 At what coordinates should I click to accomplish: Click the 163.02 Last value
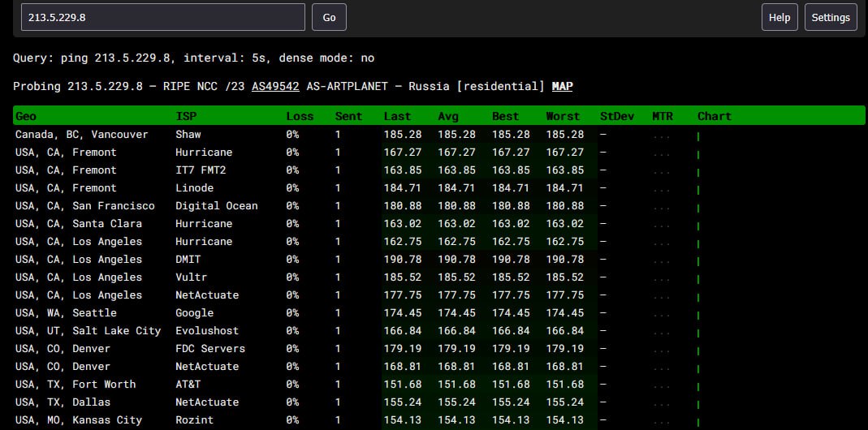[403, 224]
